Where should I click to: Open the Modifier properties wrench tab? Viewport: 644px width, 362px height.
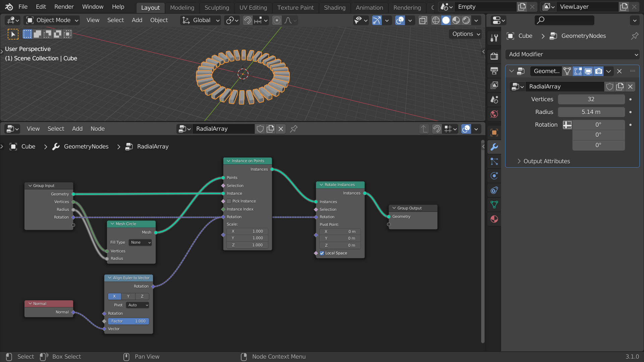[x=494, y=147]
